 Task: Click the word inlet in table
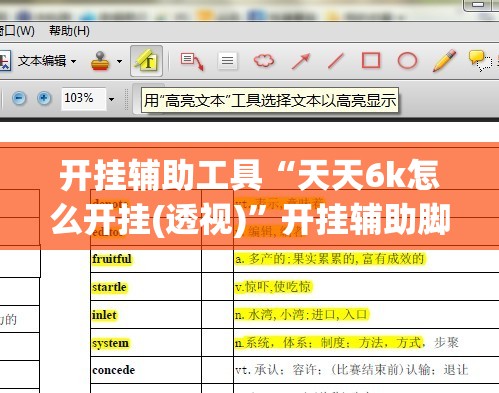coord(104,315)
